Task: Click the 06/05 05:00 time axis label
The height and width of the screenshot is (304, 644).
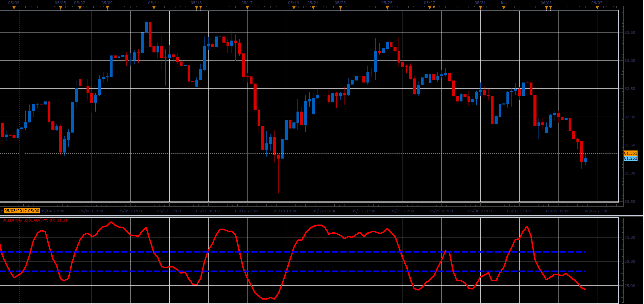Action: pyautogui.click(x=558, y=211)
